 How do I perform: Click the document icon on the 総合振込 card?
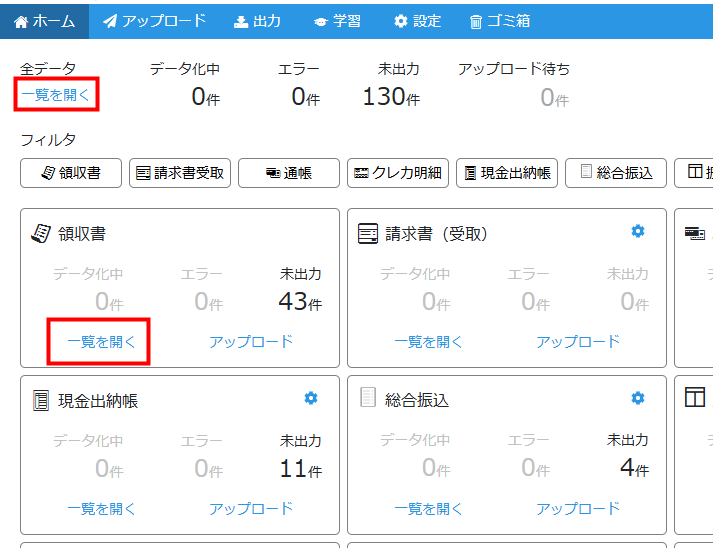pyautogui.click(x=368, y=397)
